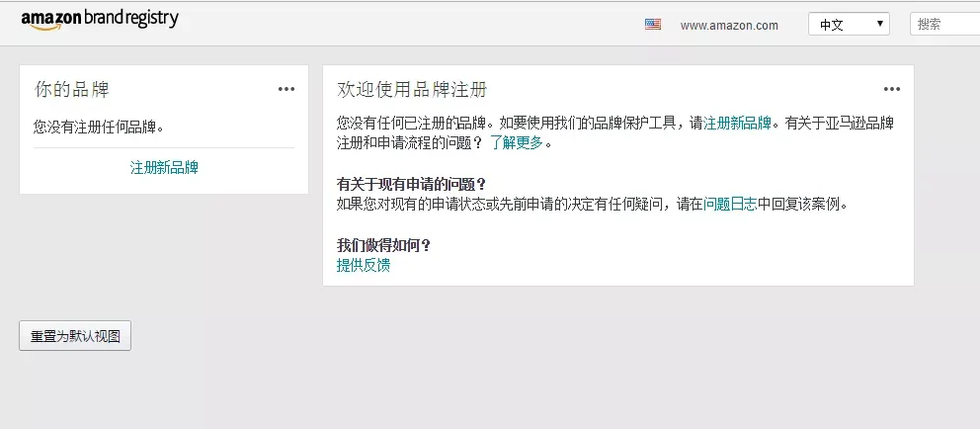Focus the 搜索 search field
Image resolution: width=980 pixels, height=429 pixels.
pos(945,25)
